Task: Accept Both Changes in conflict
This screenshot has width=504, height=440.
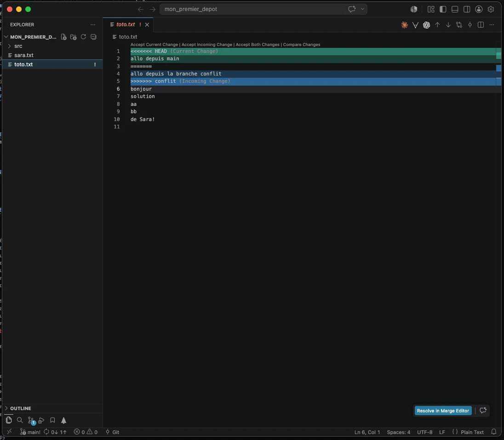Action: point(258,45)
